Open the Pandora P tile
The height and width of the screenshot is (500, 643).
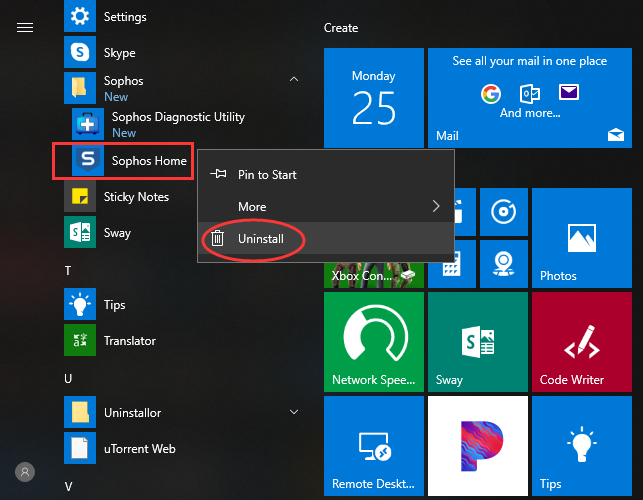[x=478, y=446]
